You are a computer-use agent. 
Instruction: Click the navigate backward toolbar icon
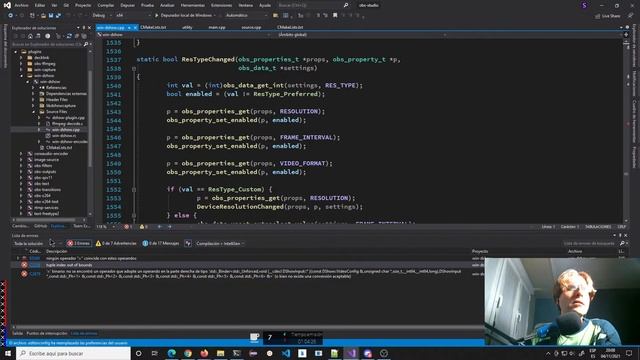10,16
